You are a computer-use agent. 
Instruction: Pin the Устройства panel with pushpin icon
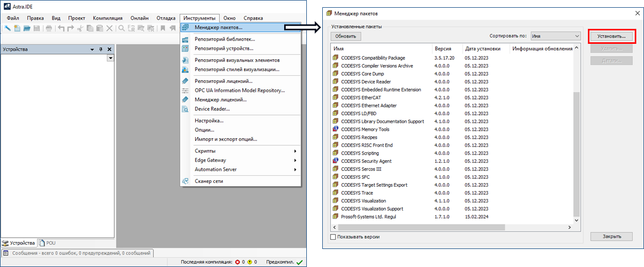click(101, 49)
